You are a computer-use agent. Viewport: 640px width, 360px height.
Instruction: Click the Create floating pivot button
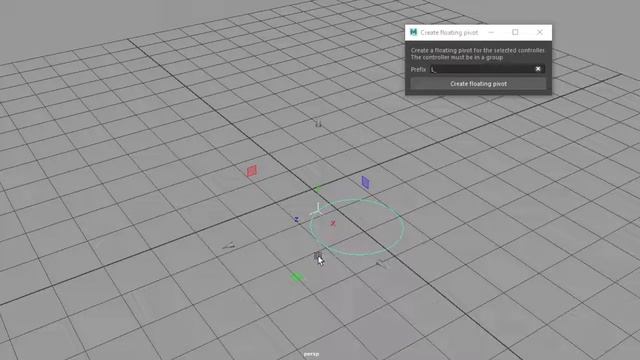click(x=478, y=84)
